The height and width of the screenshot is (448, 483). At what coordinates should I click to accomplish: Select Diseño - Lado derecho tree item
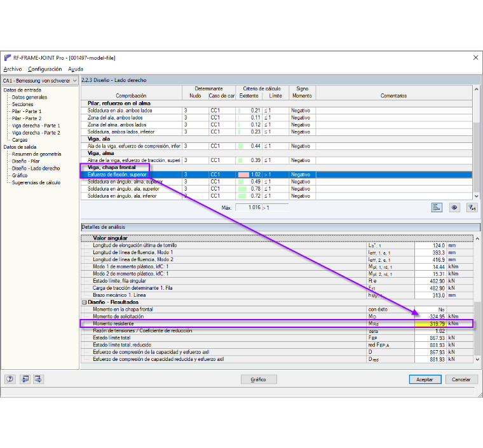pyautogui.click(x=36, y=168)
